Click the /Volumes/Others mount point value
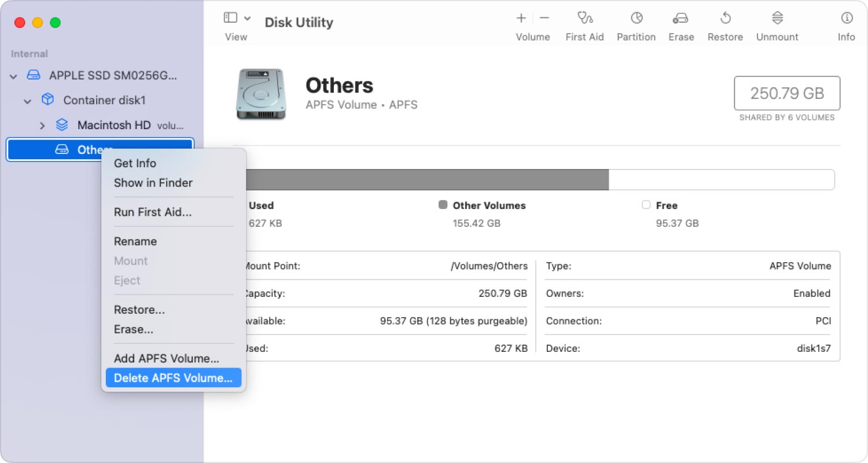This screenshot has width=868, height=463. tap(489, 266)
